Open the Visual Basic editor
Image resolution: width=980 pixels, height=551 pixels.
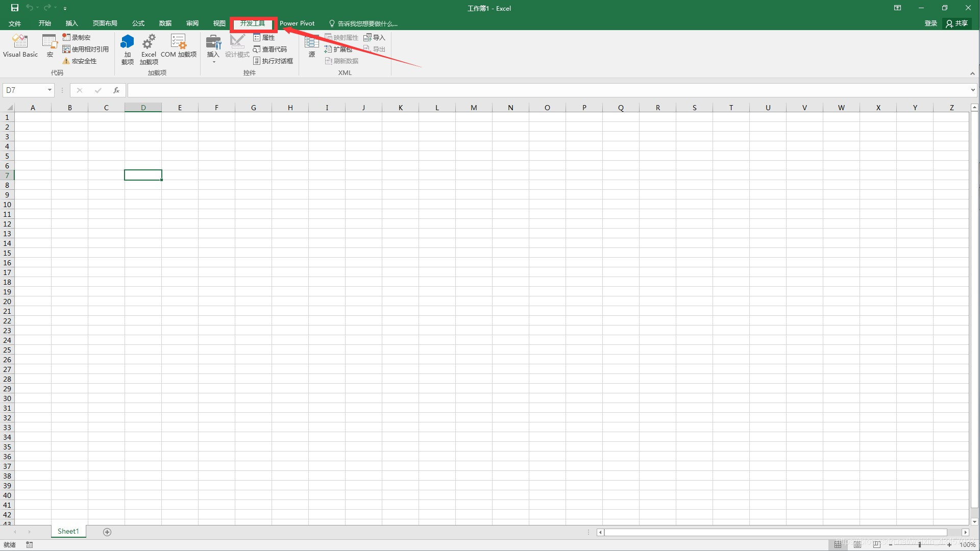(20, 45)
